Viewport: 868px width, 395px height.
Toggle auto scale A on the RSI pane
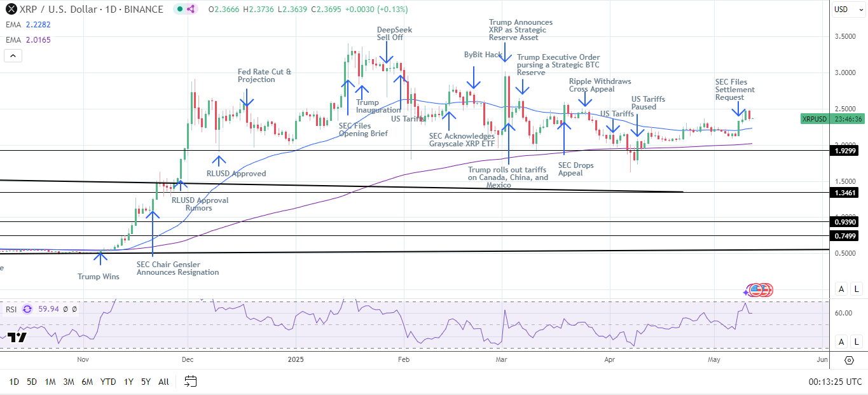(x=841, y=342)
